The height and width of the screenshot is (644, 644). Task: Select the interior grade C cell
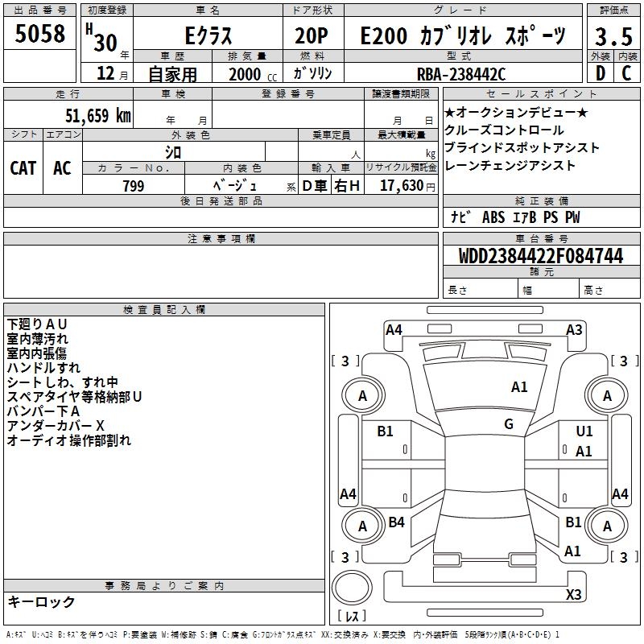click(x=626, y=72)
